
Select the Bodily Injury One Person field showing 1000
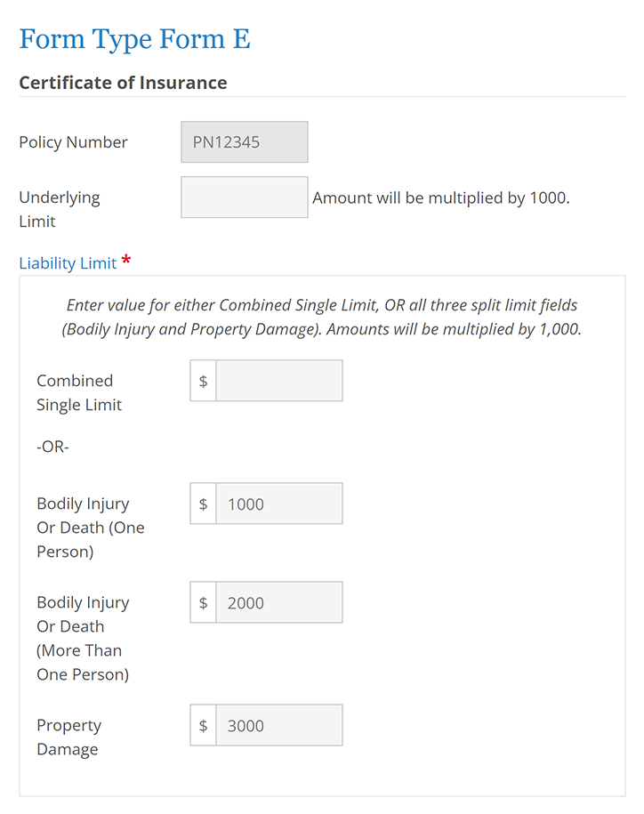278,503
